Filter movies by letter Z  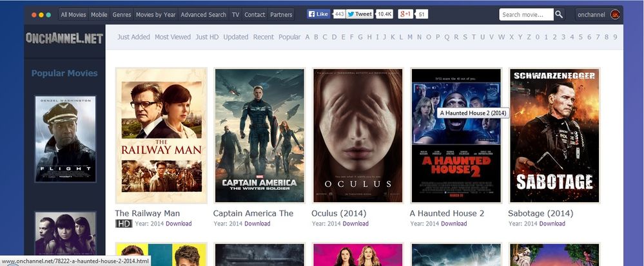(529, 37)
